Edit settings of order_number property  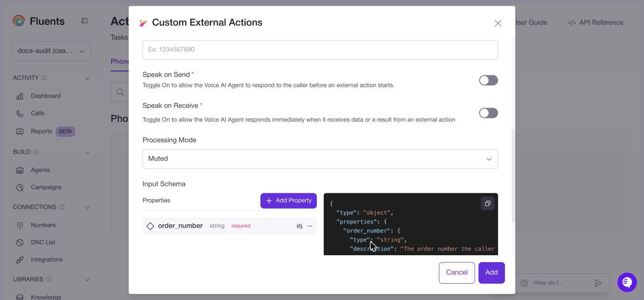click(x=300, y=226)
